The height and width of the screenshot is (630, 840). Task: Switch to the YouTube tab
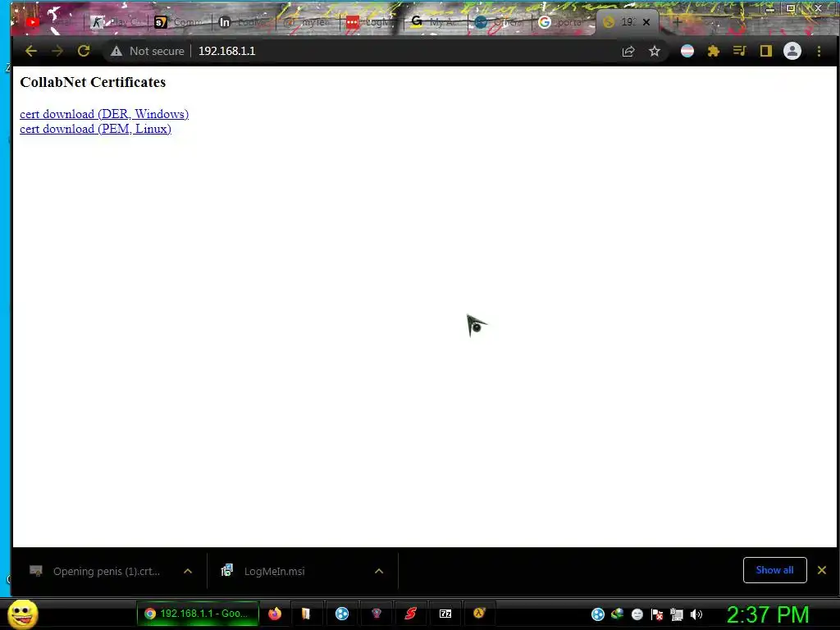[x=51, y=22]
